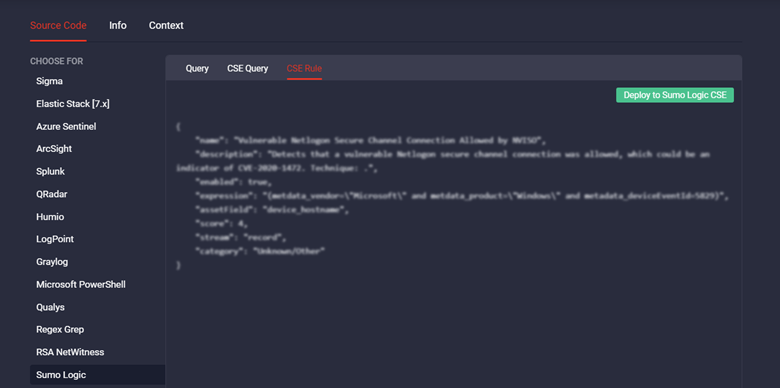The image size is (780, 388).
Task: Click the CHOOSE FOR heading
Action: coord(57,62)
